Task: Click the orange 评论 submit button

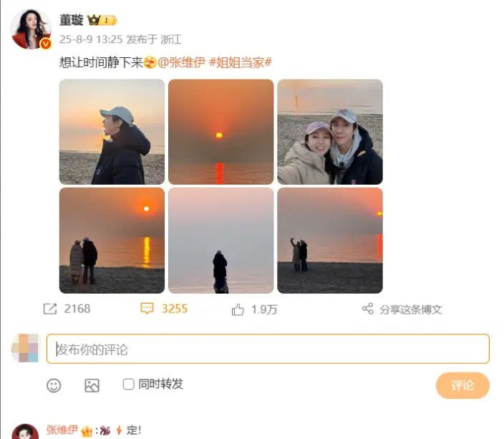Action: pos(462,385)
